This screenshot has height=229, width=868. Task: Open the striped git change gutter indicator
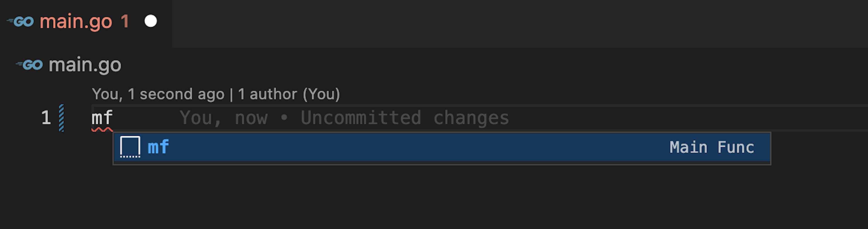pyautogui.click(x=61, y=118)
